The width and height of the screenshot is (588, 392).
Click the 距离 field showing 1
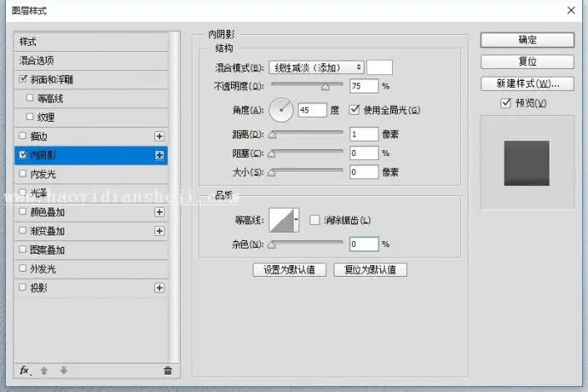[x=364, y=134]
